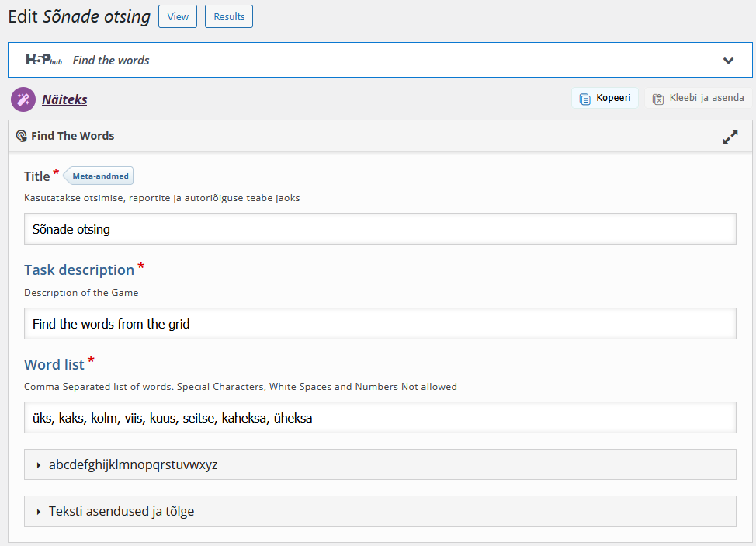Click the copy icon in Kopeeri
The width and height of the screenshot is (756, 546).
coord(585,99)
